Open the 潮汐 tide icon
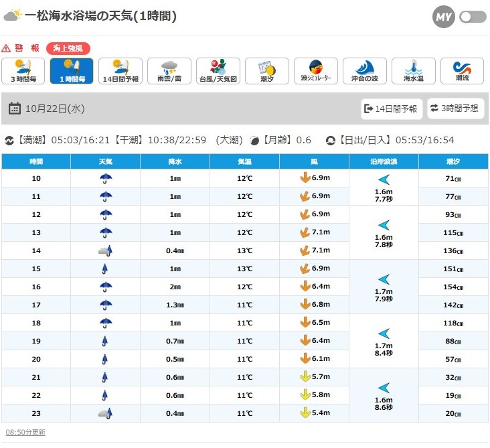Viewport: 490px width, 448px height. 267,70
